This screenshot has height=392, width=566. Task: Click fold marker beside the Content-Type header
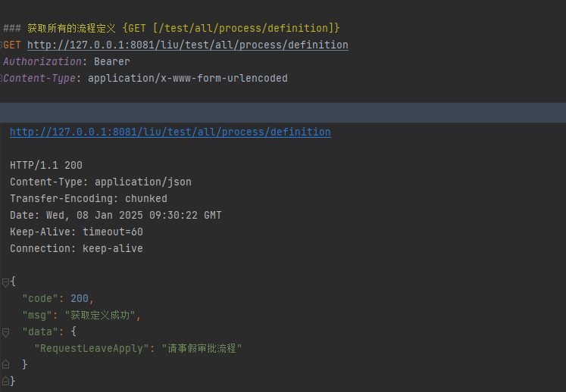[x=2, y=79]
